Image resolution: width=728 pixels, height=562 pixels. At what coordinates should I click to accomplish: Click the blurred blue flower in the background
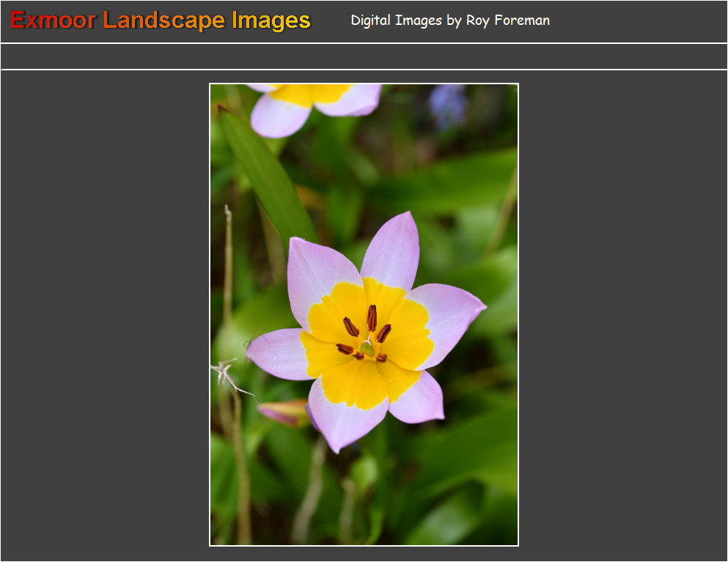(448, 104)
